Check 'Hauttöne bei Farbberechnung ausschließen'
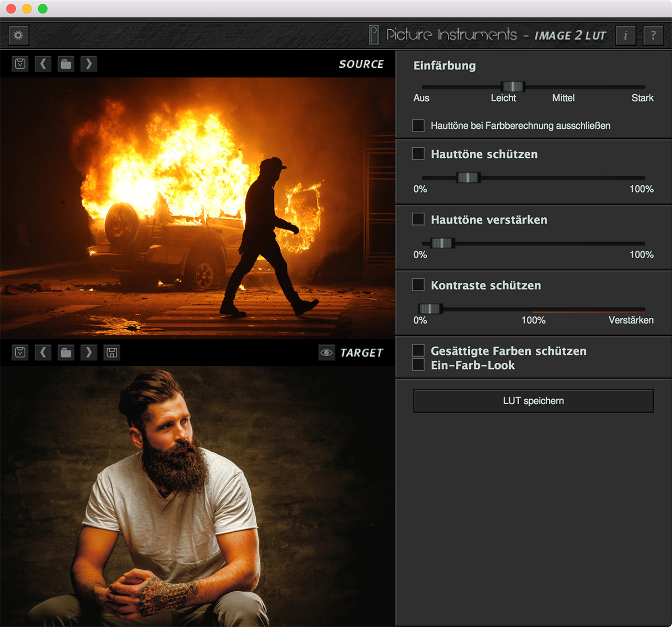 point(418,125)
